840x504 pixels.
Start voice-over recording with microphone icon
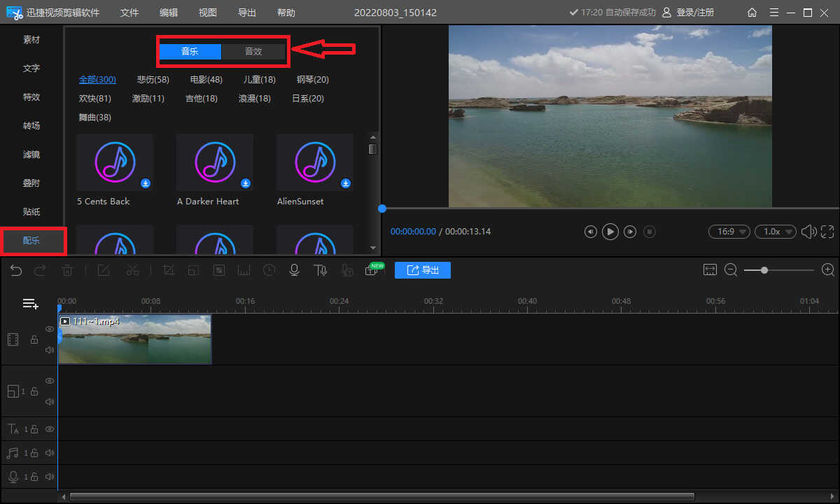295,270
